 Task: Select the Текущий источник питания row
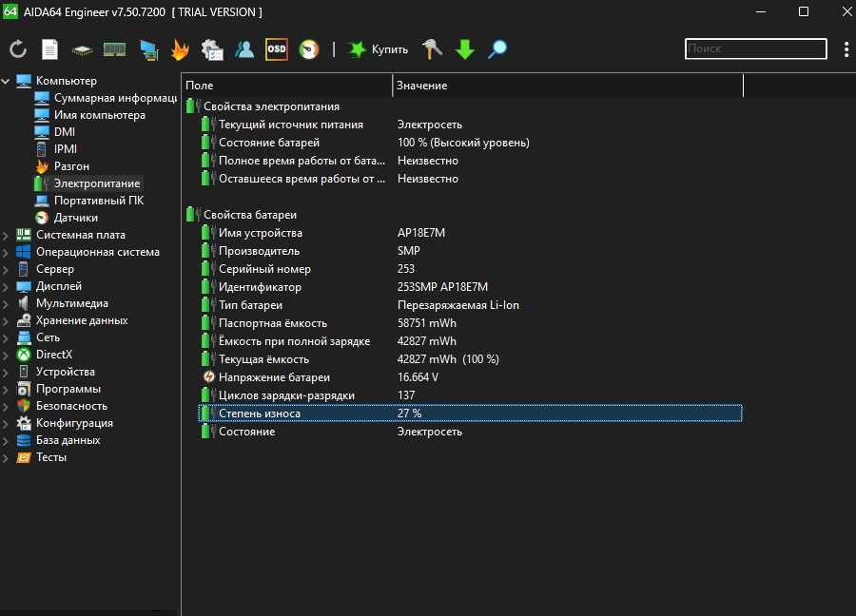coord(470,125)
